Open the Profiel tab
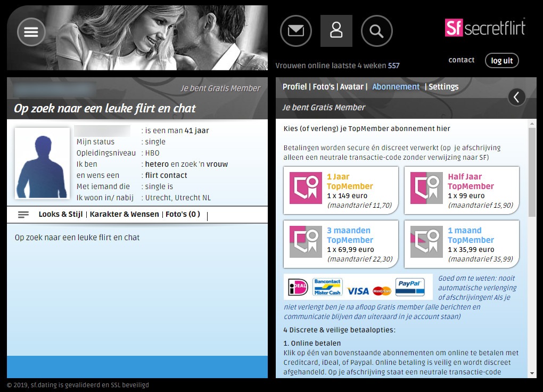543x392 pixels. pyautogui.click(x=295, y=87)
